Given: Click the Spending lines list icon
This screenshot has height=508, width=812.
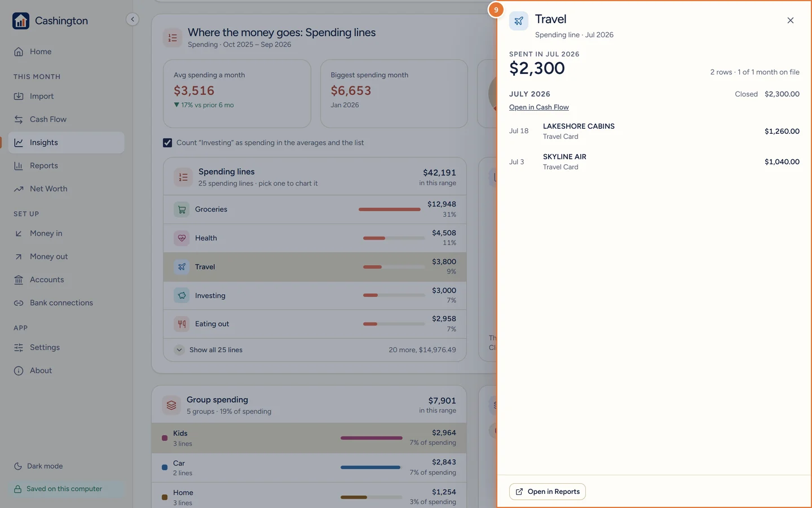Looking at the screenshot, I should pyautogui.click(x=183, y=177).
